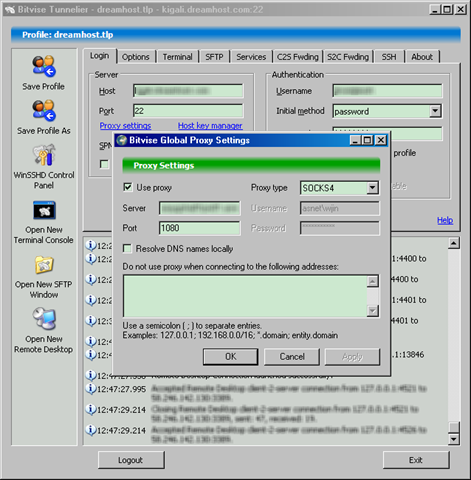Image resolution: width=471 pixels, height=480 pixels.
Task: Click the Apply button in the proxy dialog
Action: pos(352,357)
